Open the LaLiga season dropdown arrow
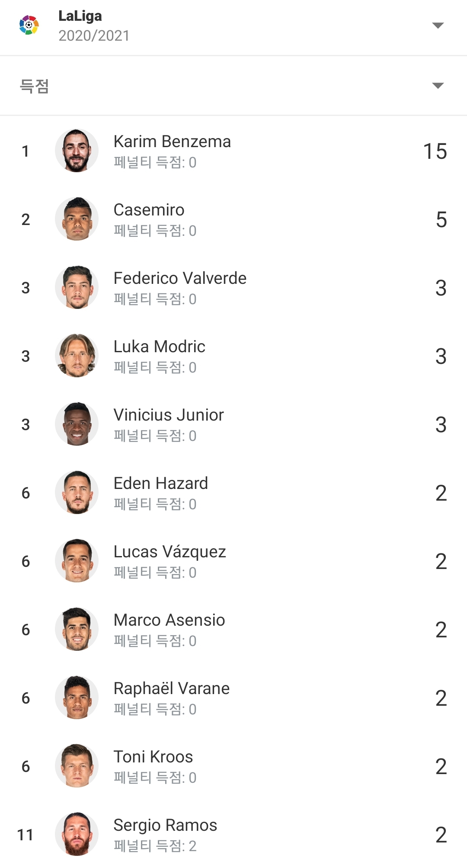Viewport: 467px width, 868px height. point(438,26)
